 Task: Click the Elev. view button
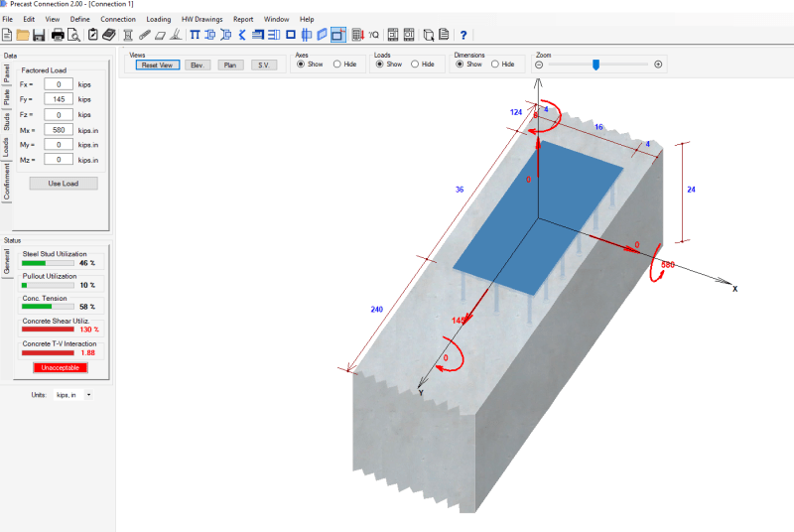click(x=198, y=65)
